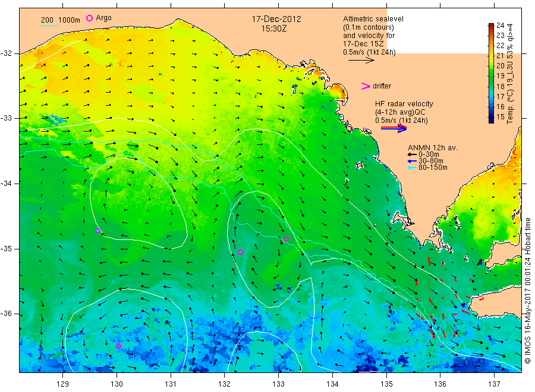Click the longitude 134 axis label
The height and width of the screenshot is (392, 535).
click(x=332, y=384)
